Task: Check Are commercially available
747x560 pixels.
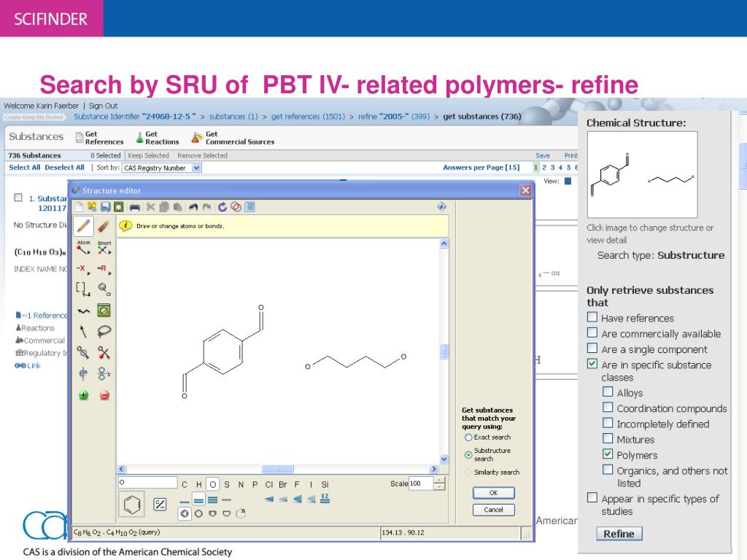Action: [x=592, y=332]
